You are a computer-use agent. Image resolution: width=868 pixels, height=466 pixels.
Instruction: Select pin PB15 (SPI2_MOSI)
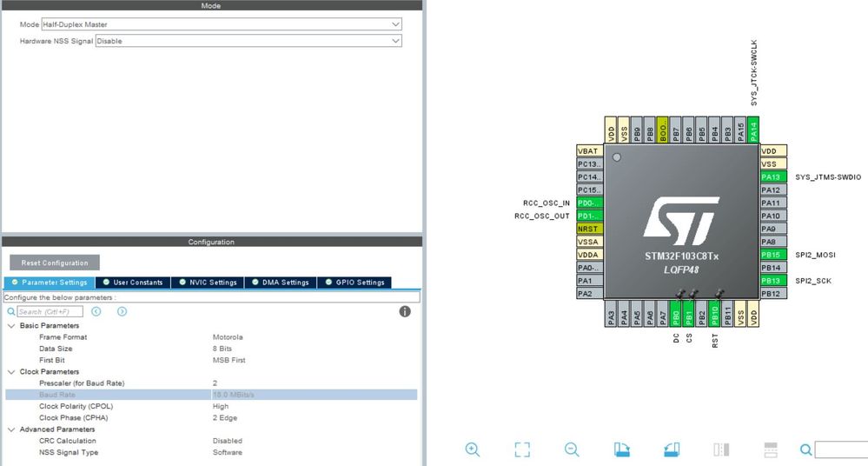coord(773,255)
